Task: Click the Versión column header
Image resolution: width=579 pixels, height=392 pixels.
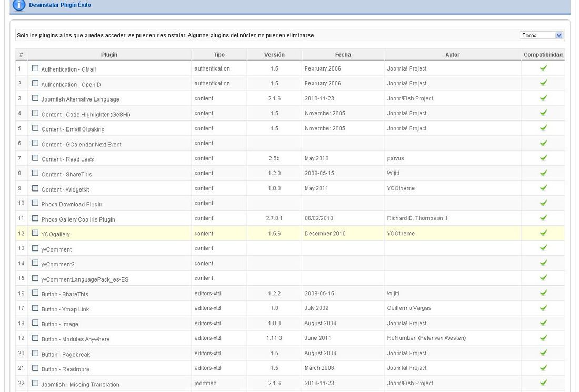Action: [x=274, y=55]
